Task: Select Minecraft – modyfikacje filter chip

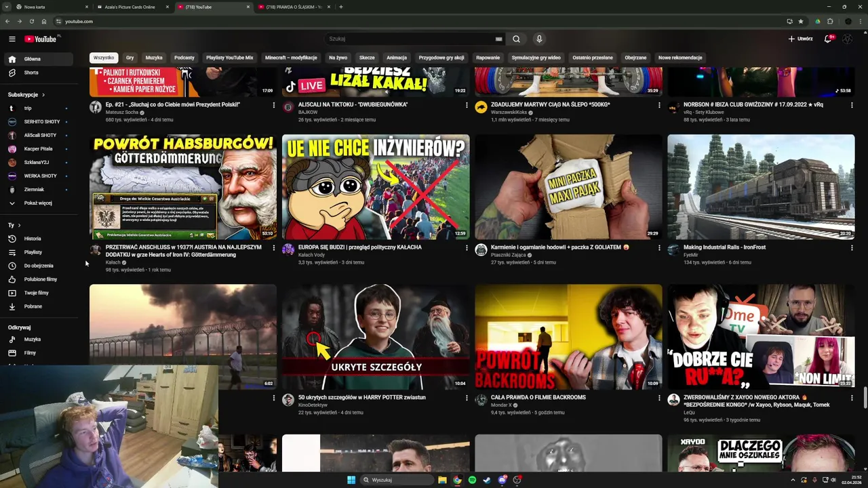Action: (x=291, y=58)
